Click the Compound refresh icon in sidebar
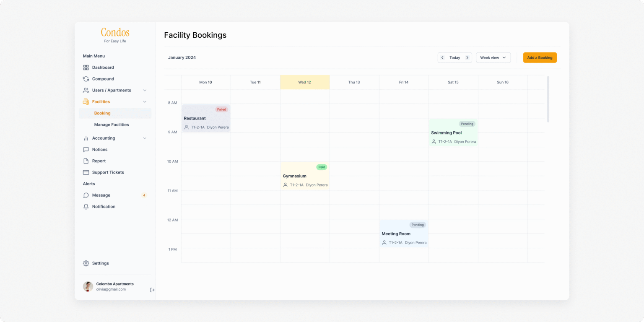Image resolution: width=644 pixels, height=322 pixels. (86, 79)
